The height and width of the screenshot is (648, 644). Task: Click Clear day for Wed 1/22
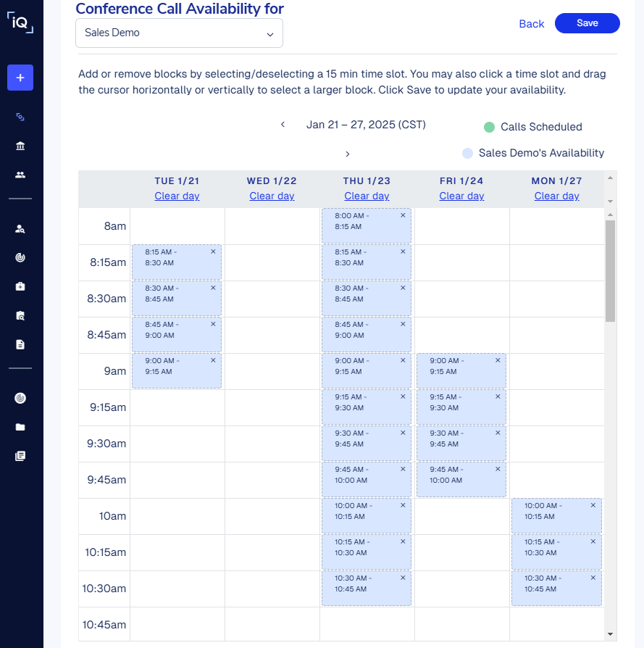point(272,196)
